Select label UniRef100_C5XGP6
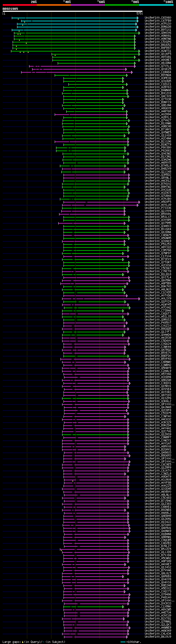 coord(158,42)
